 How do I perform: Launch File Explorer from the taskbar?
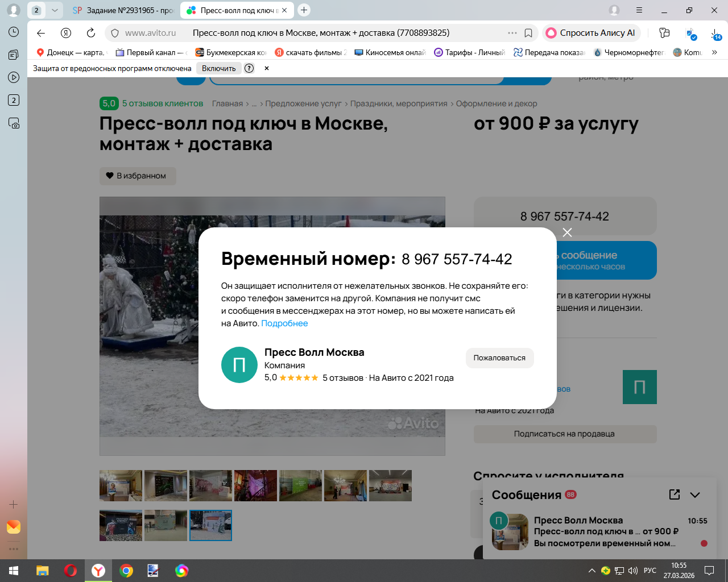click(x=43, y=571)
